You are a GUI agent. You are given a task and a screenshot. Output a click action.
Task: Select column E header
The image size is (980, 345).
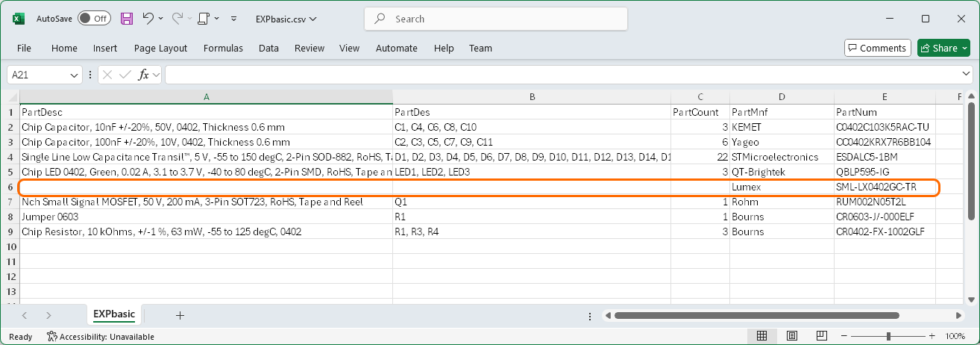tap(885, 97)
